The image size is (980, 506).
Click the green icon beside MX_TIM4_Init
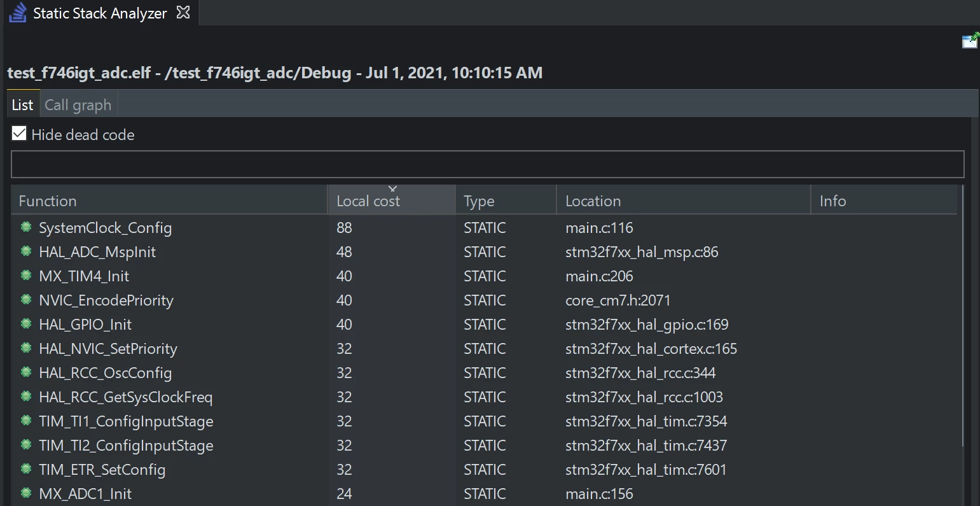(x=26, y=276)
